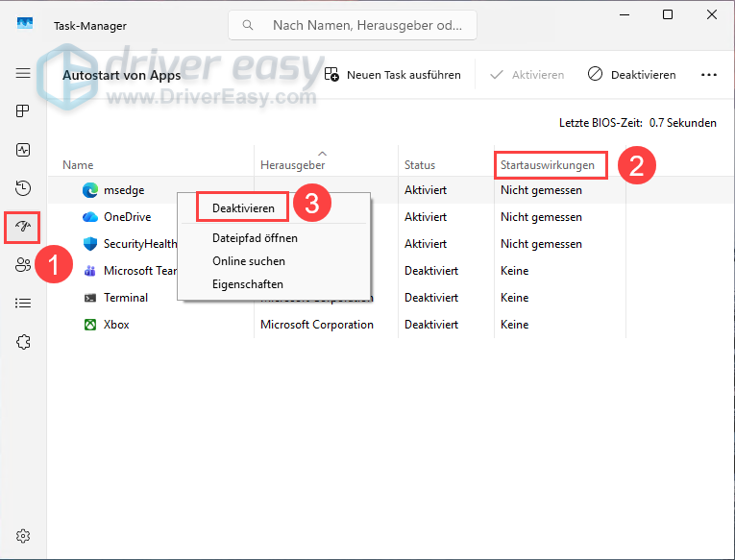This screenshot has width=735, height=560.
Task: Click Microsoft Corporation publisher of Xbox
Action: (317, 325)
